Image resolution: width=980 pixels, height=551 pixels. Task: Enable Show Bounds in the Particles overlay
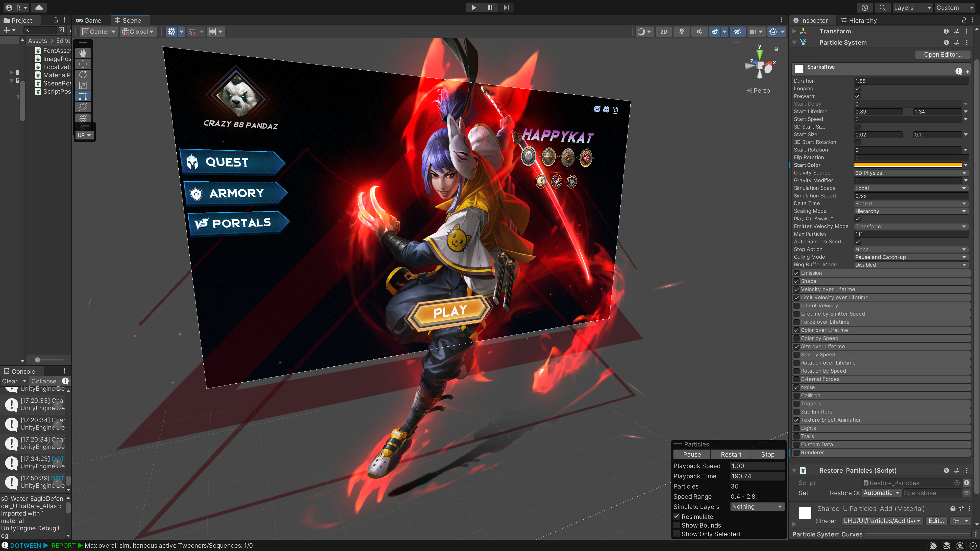pyautogui.click(x=676, y=525)
